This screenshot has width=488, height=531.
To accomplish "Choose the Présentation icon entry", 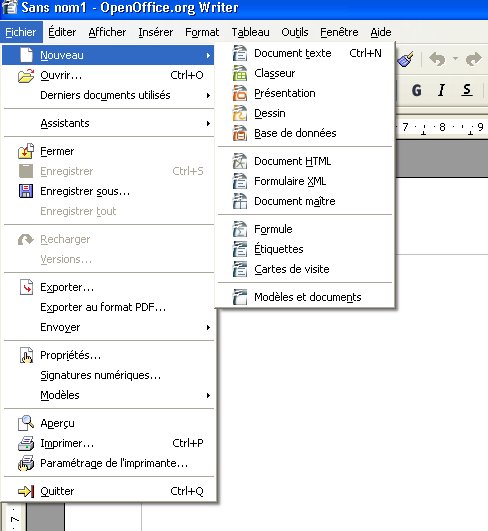I will 240,93.
